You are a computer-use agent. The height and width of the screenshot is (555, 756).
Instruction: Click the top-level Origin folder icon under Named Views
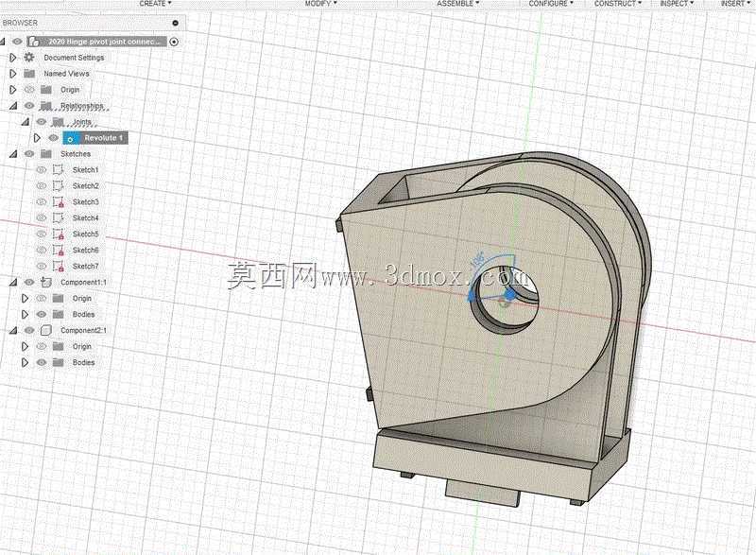click(46, 90)
